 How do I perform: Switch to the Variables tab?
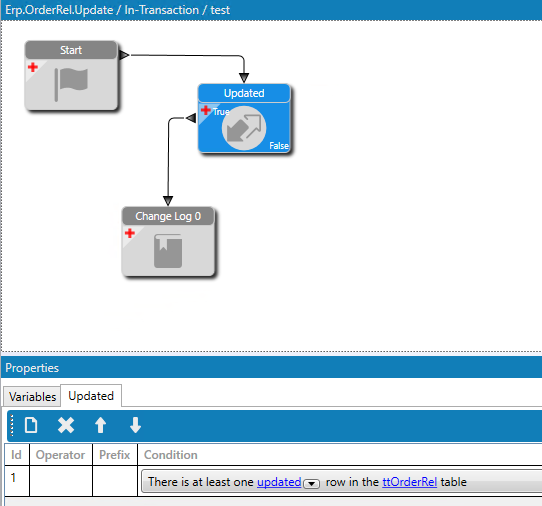(32, 396)
